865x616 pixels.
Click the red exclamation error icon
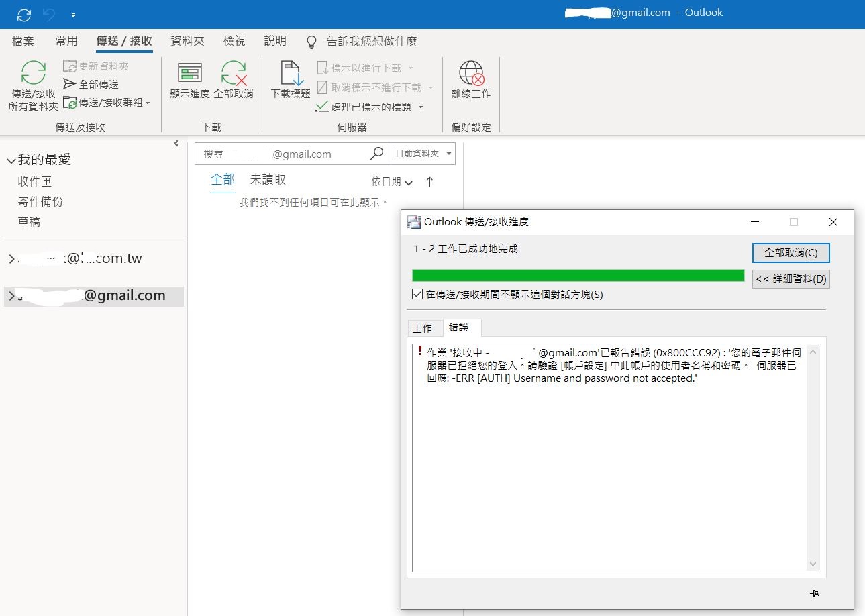tap(420, 351)
